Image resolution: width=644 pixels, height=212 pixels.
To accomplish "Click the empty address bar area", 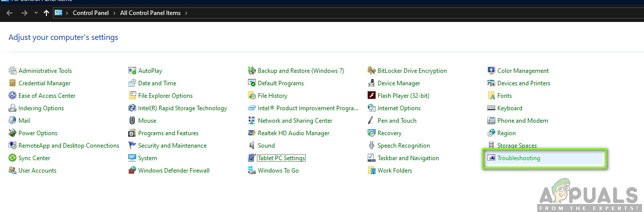I will [399, 13].
